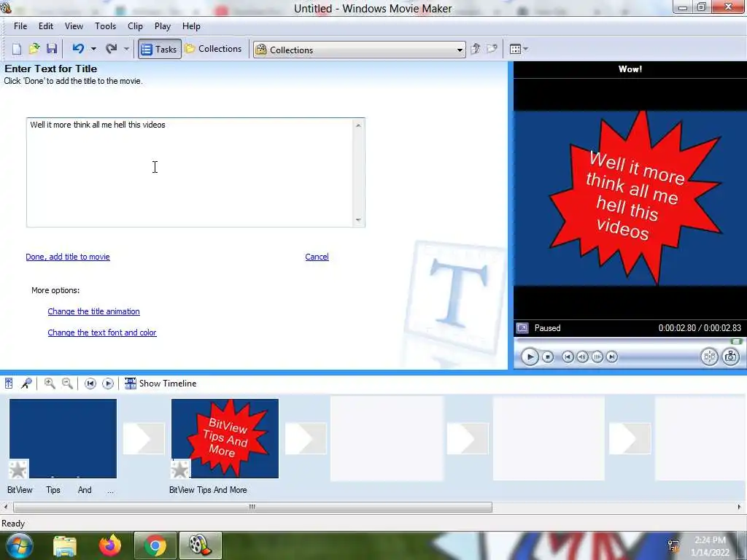
Task: Open the redo history dropdown arrow
Action: pos(126,49)
